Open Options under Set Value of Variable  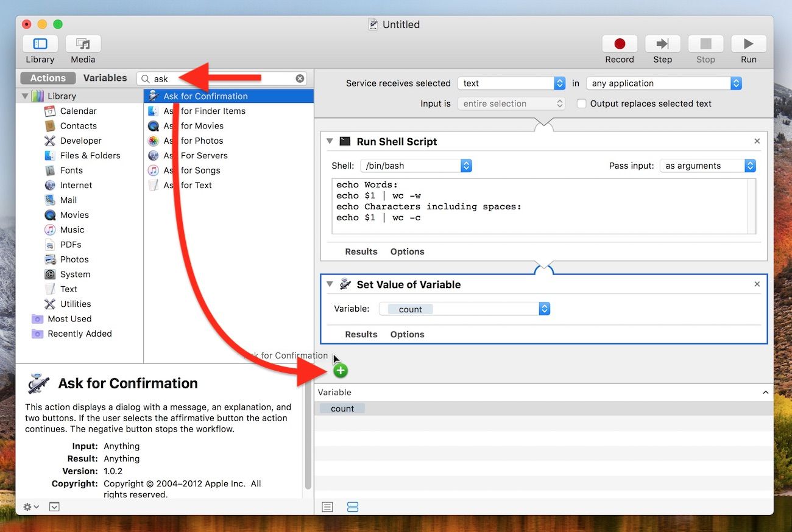407,334
